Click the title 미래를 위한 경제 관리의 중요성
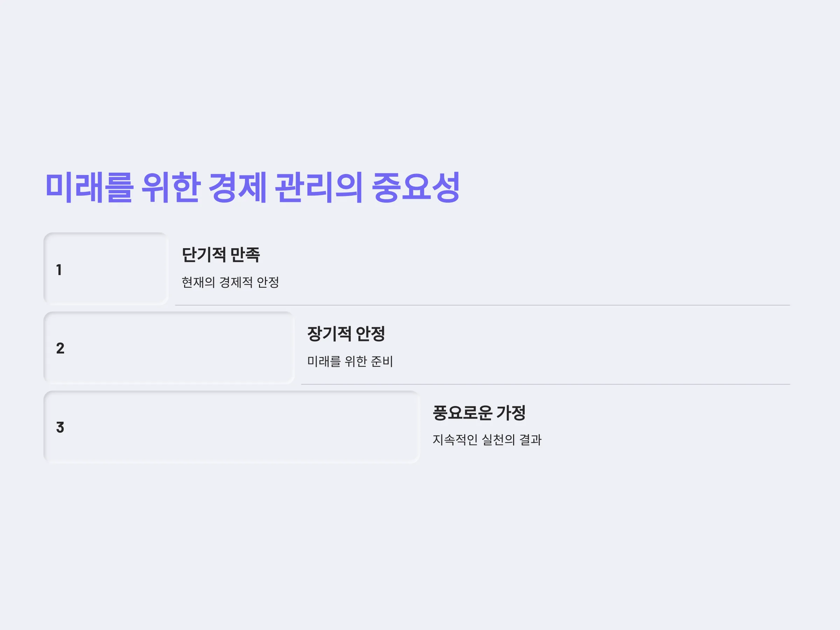This screenshot has width=840, height=630. (253, 187)
